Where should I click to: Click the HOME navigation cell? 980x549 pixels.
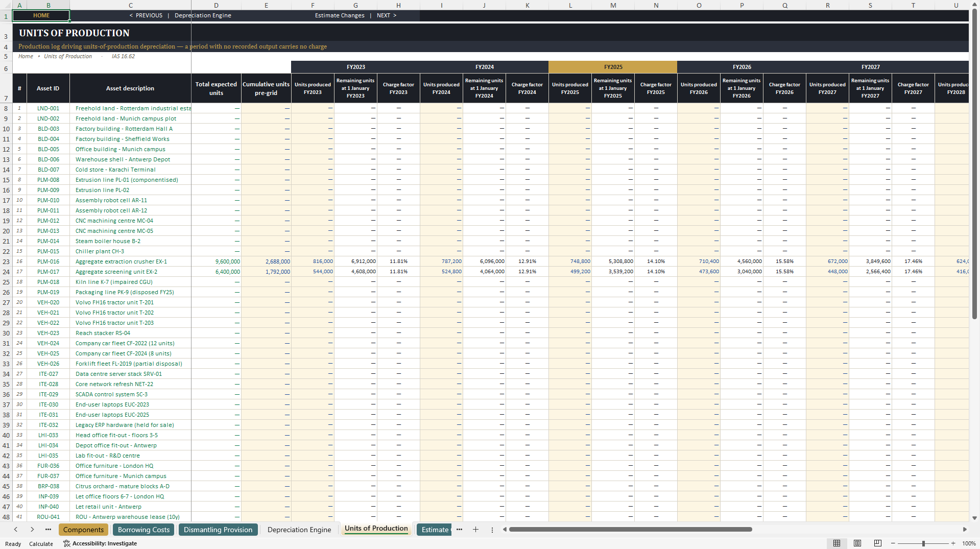(41, 15)
